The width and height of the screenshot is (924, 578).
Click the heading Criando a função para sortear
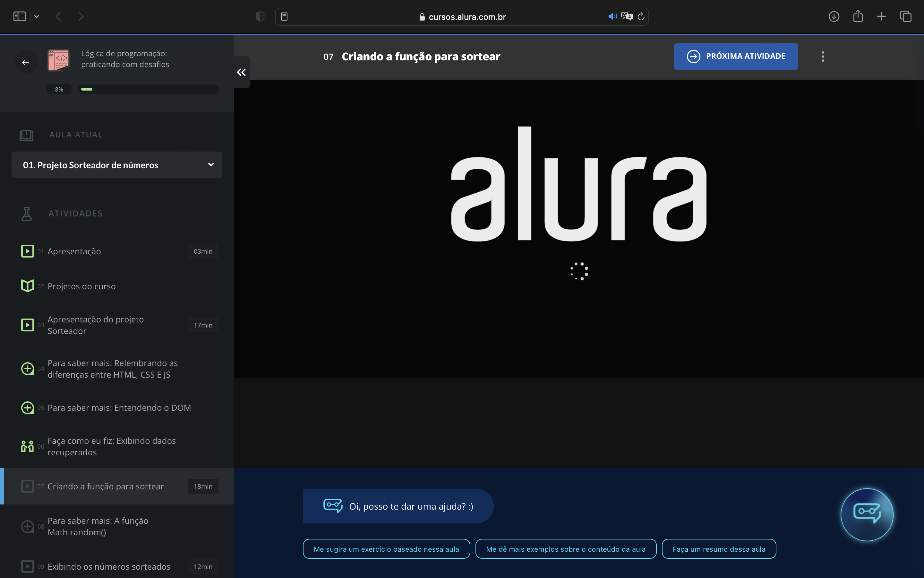[x=421, y=57]
